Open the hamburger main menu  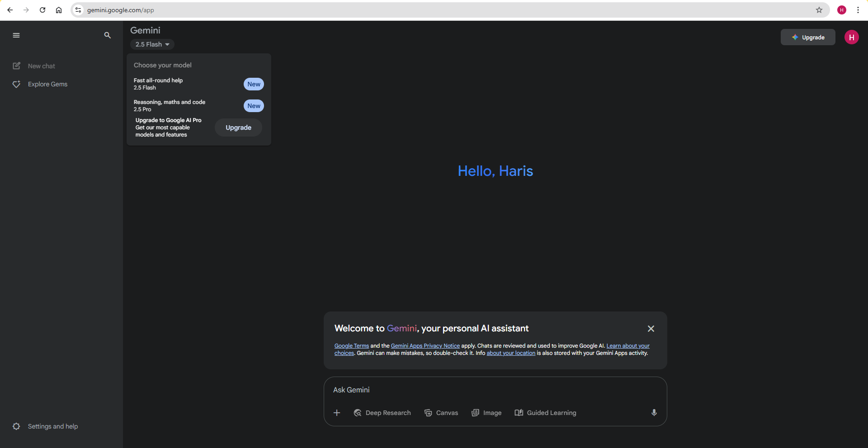coord(16,35)
